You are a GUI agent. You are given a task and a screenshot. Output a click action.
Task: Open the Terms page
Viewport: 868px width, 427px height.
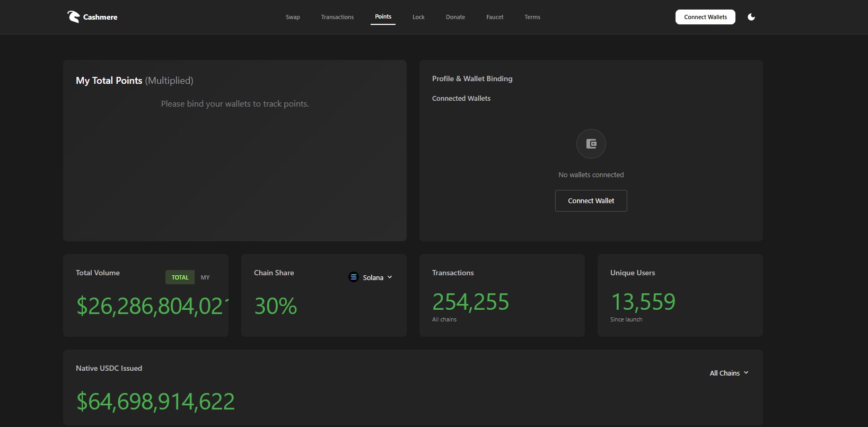pos(532,17)
